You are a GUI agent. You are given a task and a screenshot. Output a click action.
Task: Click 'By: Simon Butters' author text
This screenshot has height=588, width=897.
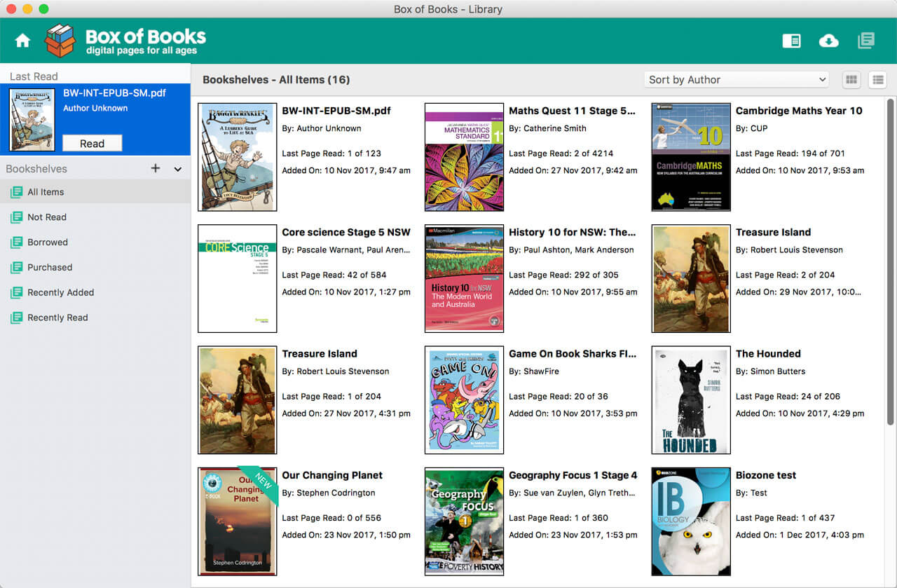(770, 371)
